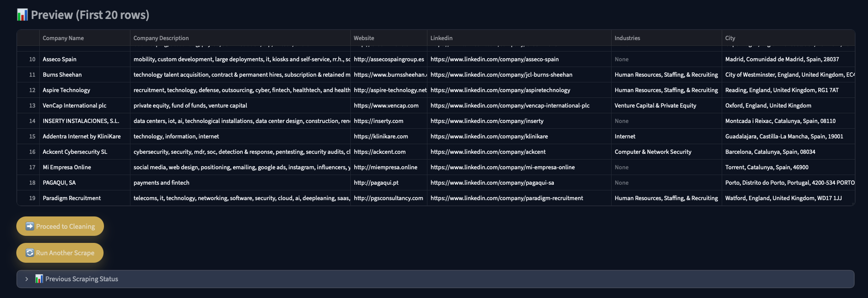Select the Mi Empresa Online cell

point(85,167)
